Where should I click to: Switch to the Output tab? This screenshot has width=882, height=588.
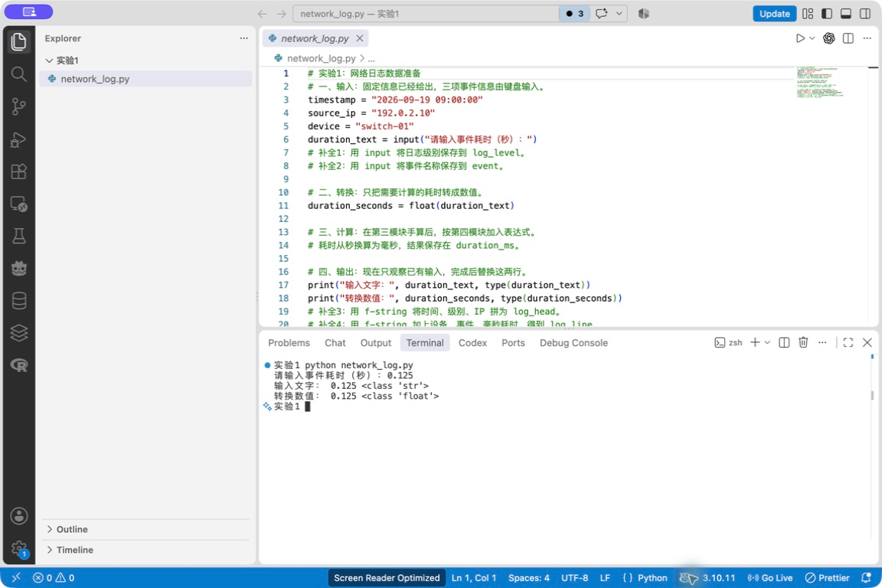pyautogui.click(x=376, y=343)
